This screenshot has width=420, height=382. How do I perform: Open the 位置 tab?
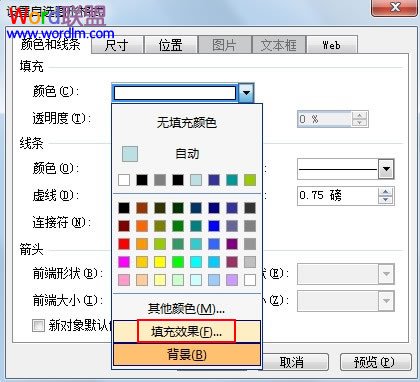170,45
